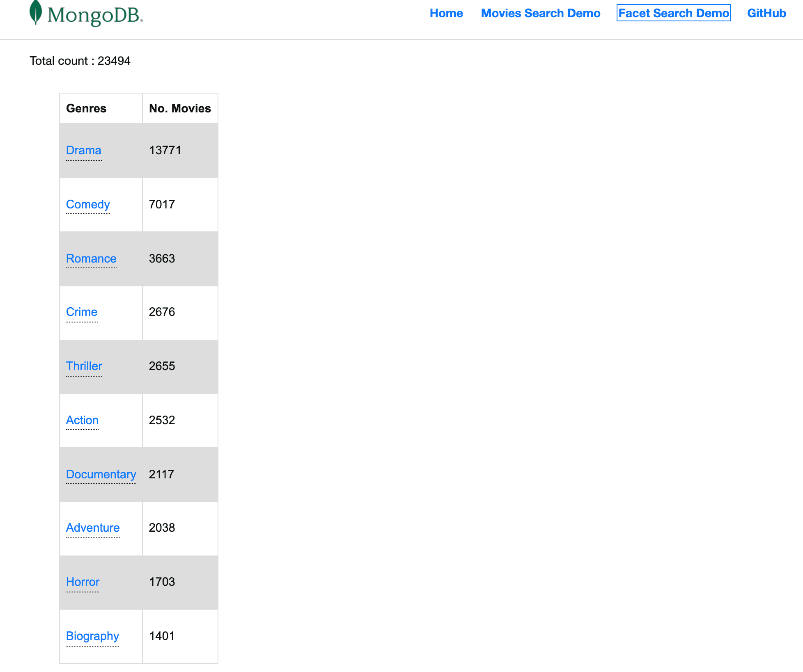
Task: Select Adventure genre link
Action: [x=93, y=527]
